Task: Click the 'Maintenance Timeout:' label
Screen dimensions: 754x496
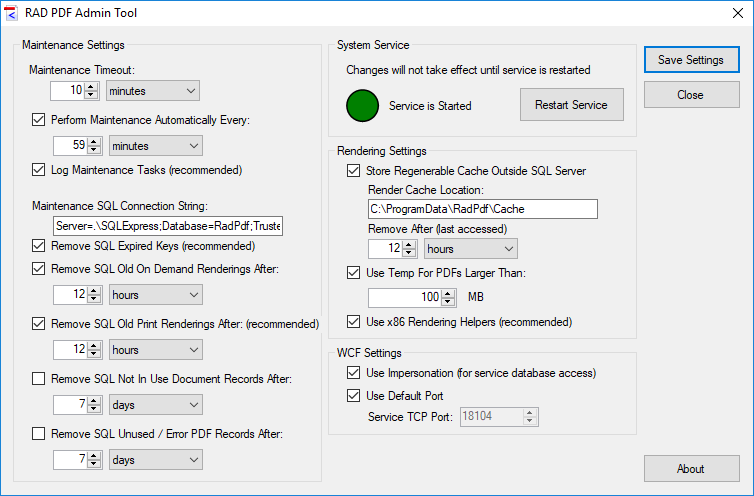Action: [82, 70]
